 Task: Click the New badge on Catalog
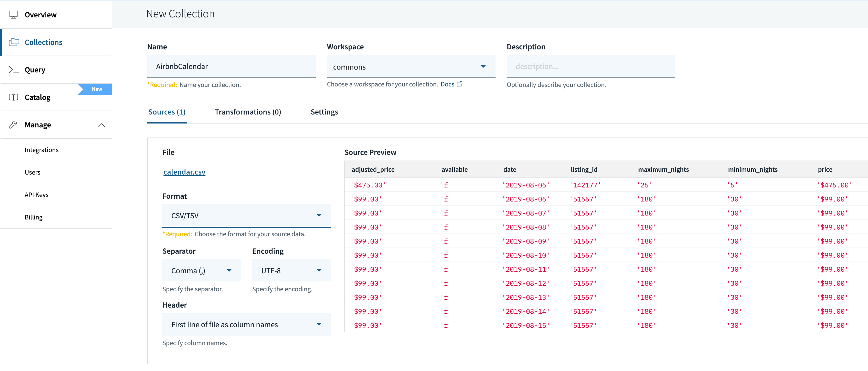(96, 89)
